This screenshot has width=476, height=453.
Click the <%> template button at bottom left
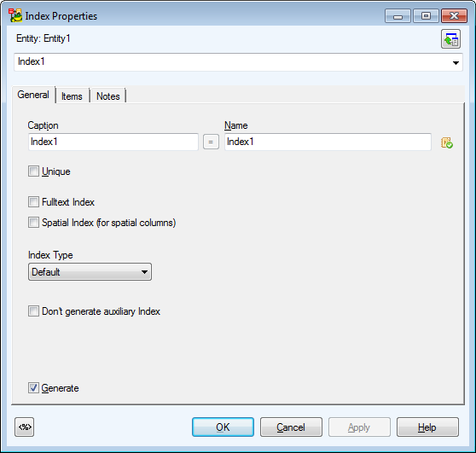point(24,427)
